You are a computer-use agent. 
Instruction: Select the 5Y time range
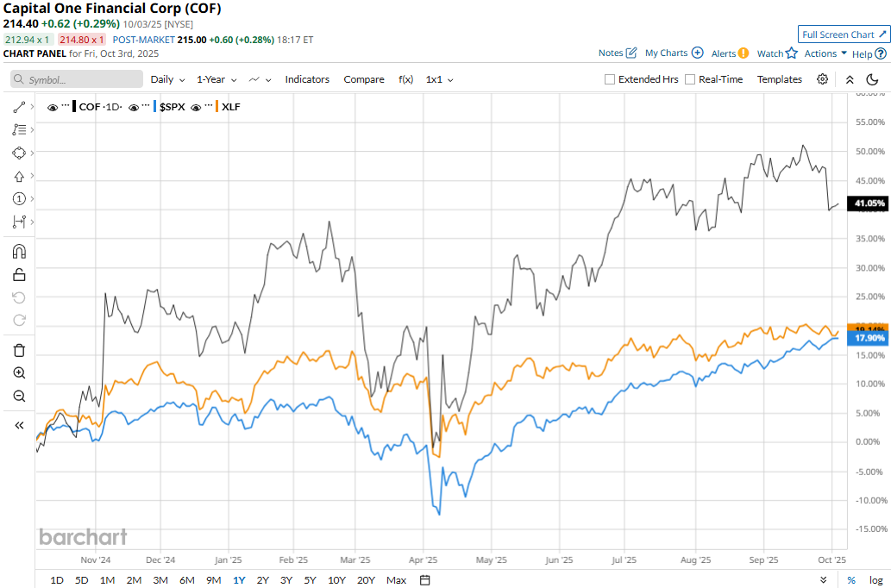click(x=310, y=580)
